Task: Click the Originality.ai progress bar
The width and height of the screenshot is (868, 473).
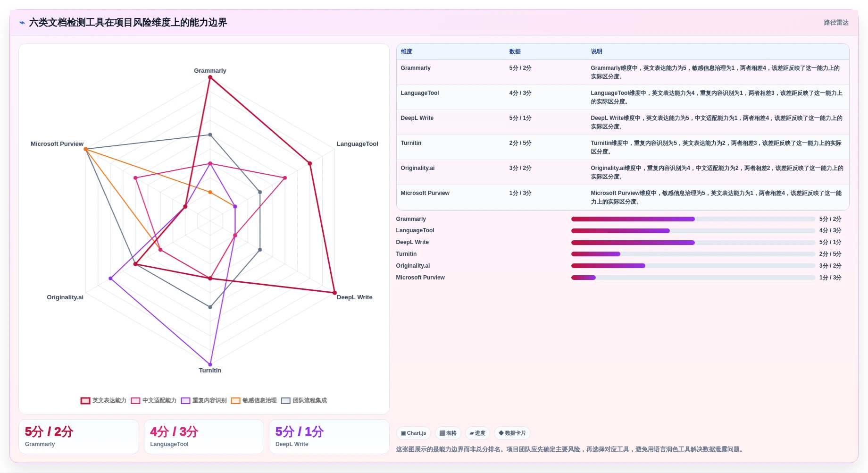Action: pyautogui.click(x=693, y=266)
